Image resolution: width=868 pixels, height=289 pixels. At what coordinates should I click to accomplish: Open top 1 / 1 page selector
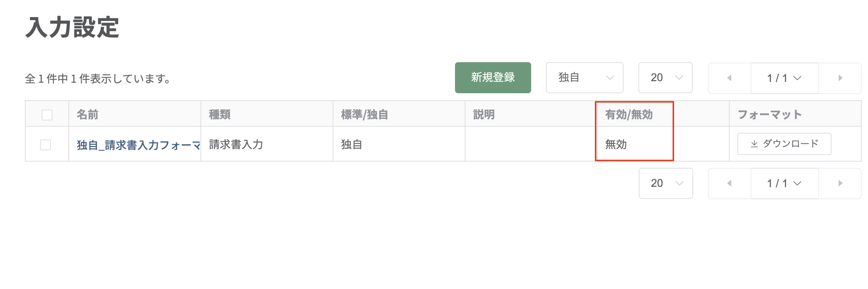[x=785, y=78]
